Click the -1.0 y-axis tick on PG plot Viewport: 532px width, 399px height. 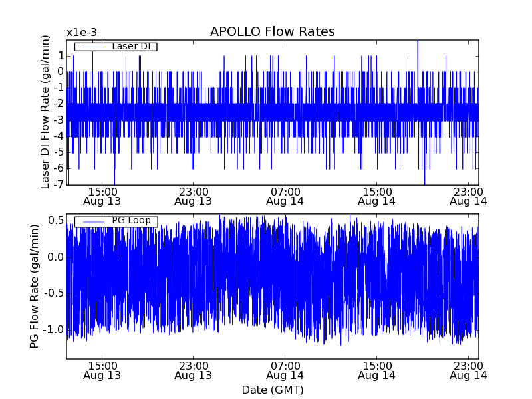[x=53, y=330]
